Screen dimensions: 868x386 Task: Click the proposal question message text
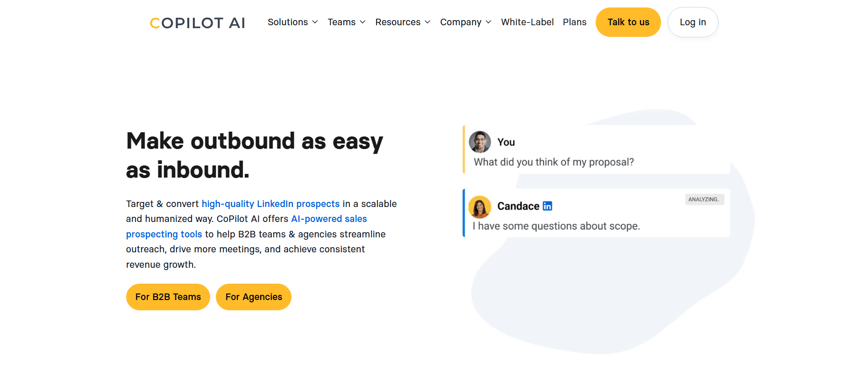point(554,162)
